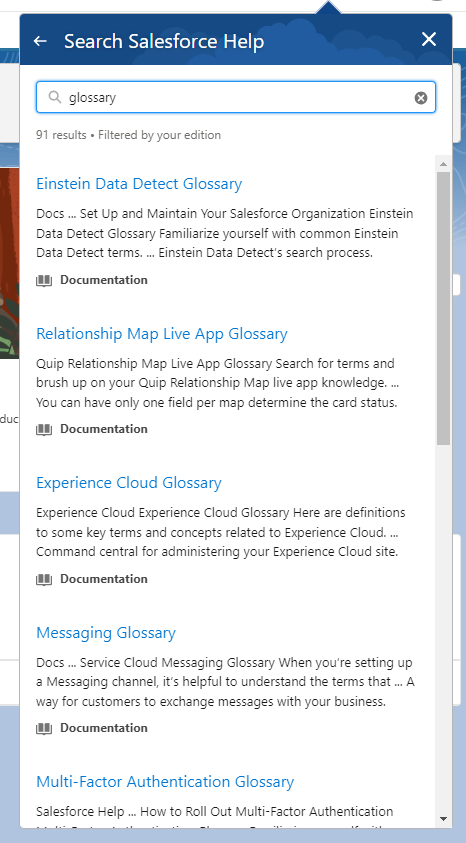Click the scrollbar down arrow
The image size is (466, 843).
click(443, 819)
